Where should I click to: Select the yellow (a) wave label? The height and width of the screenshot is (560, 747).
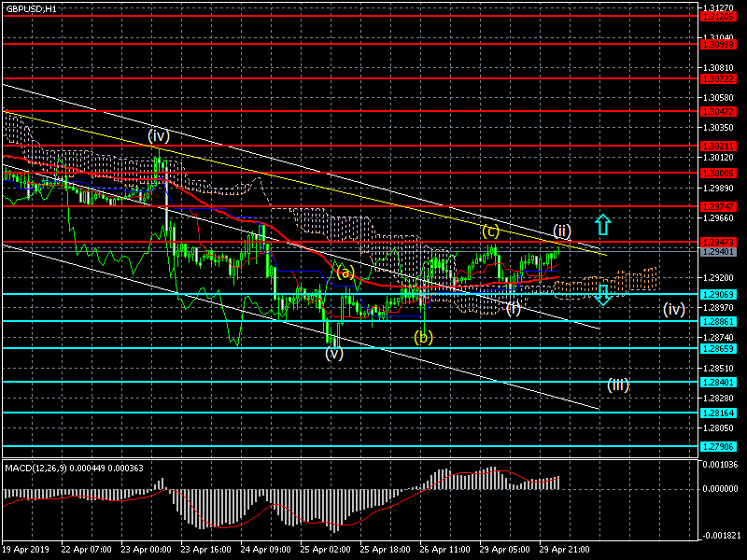tap(345, 273)
